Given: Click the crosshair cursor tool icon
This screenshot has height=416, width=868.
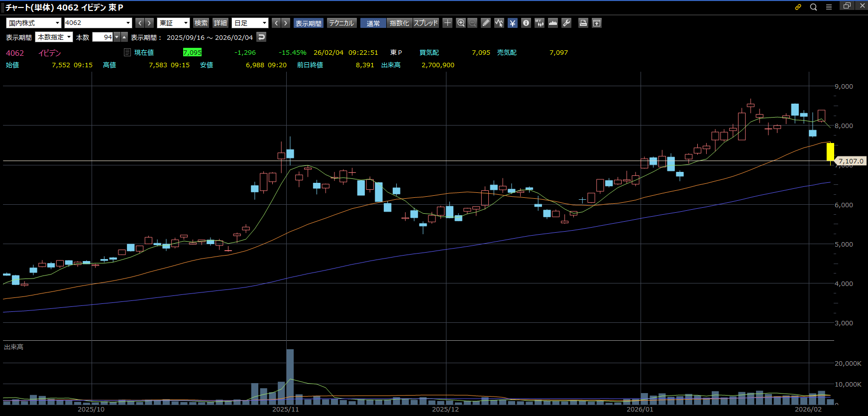Looking at the screenshot, I should tap(447, 23).
